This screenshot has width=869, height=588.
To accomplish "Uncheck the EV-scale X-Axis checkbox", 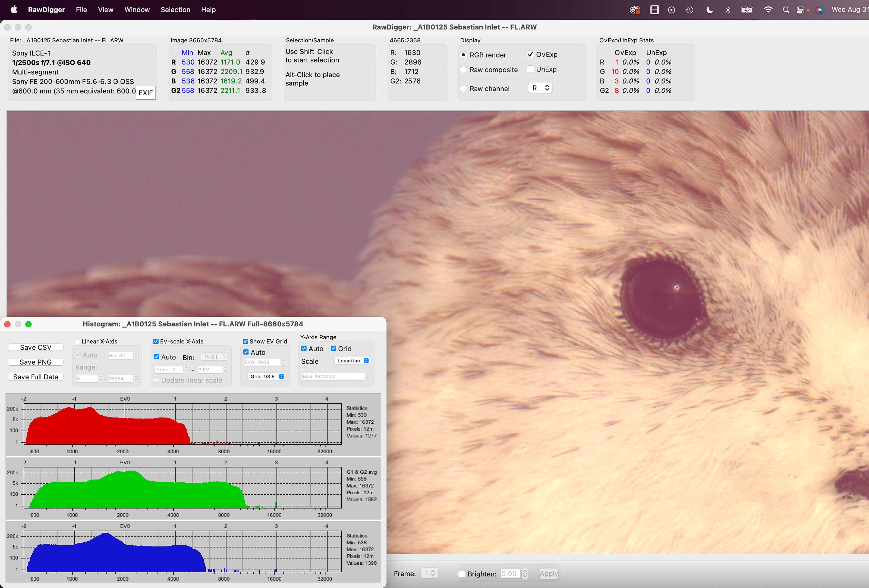I will tap(156, 341).
